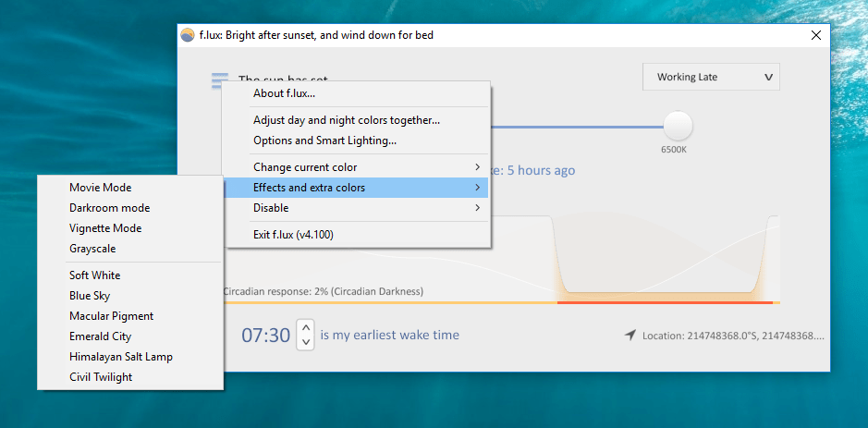Increase wake time with up arrow
868x428 pixels.
point(306,326)
